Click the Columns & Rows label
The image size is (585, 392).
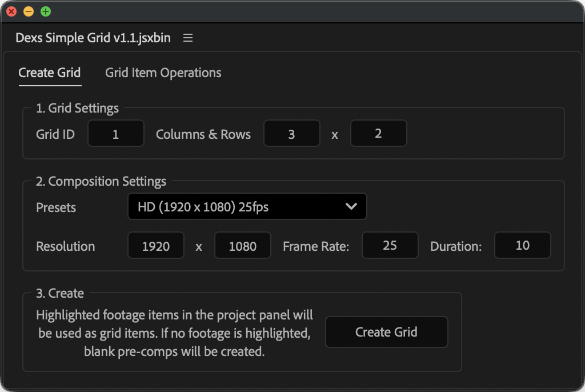click(x=203, y=134)
